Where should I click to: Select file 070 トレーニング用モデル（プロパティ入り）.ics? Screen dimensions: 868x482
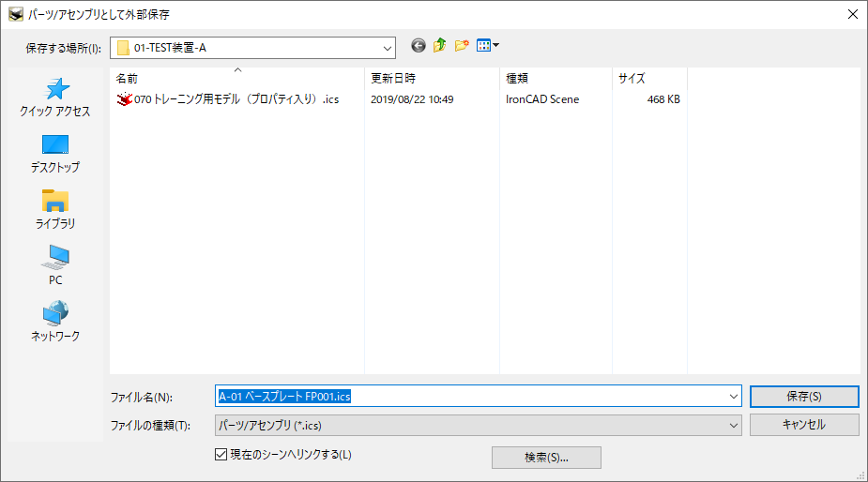[x=236, y=99]
